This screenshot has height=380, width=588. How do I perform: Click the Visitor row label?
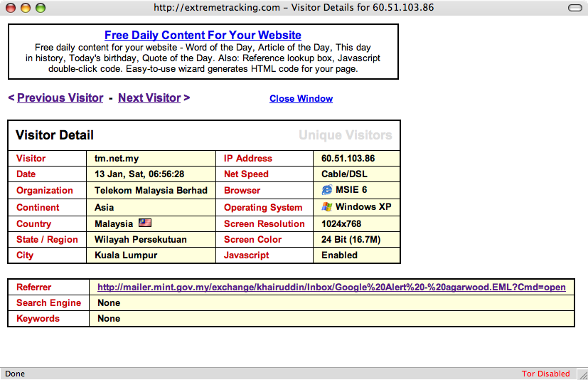(x=31, y=159)
